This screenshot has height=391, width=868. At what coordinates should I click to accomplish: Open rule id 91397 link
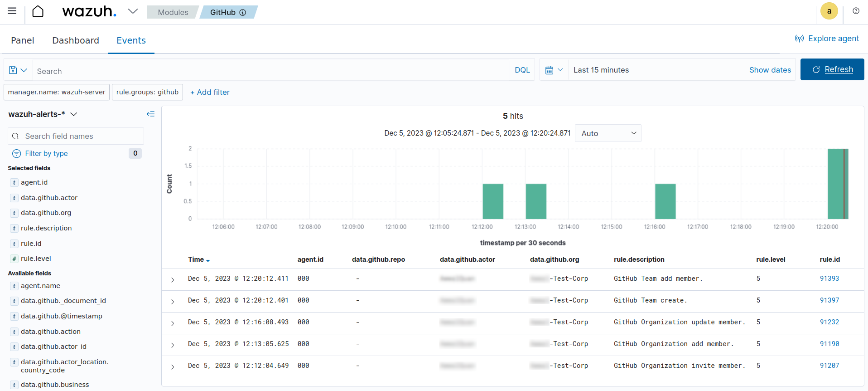pos(829,300)
